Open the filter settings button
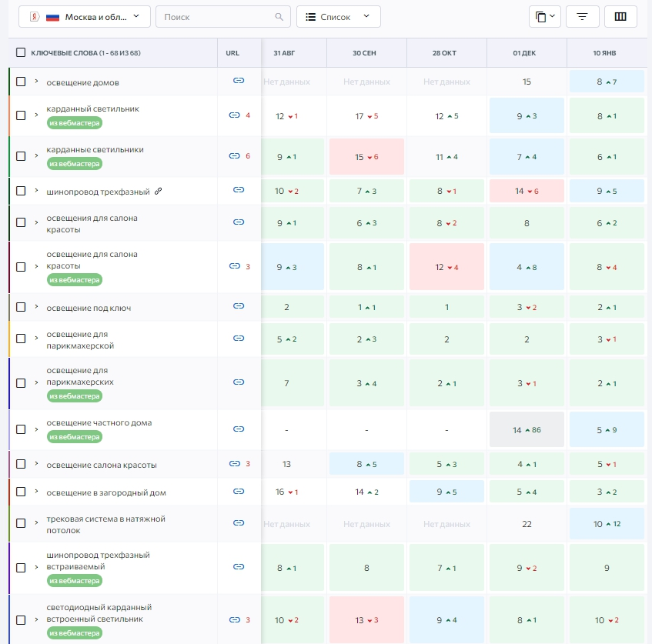652x644 pixels. (582, 17)
